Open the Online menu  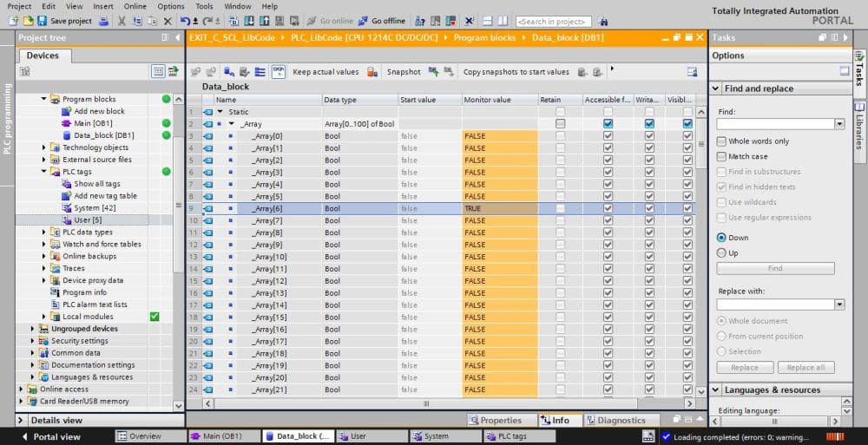135,6
